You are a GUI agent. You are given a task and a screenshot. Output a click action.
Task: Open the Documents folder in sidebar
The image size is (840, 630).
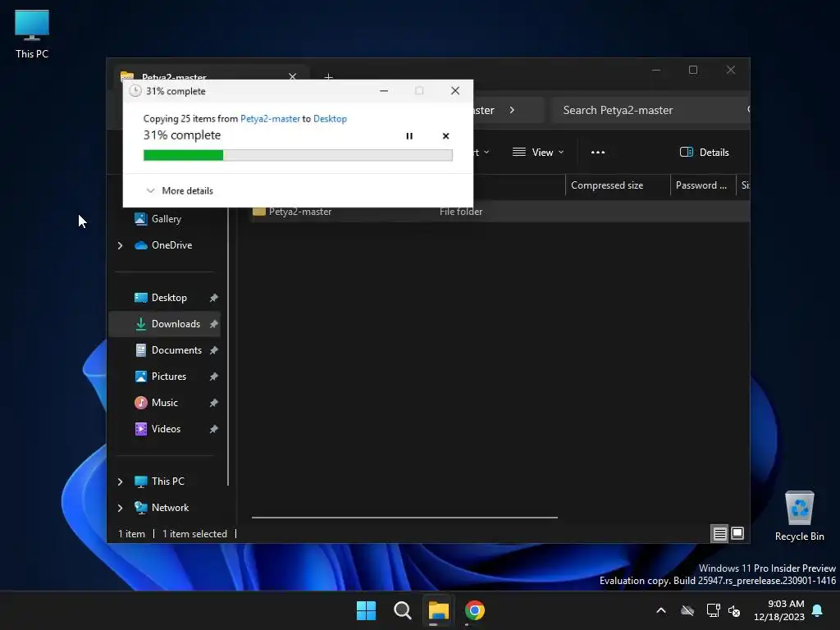(x=176, y=350)
